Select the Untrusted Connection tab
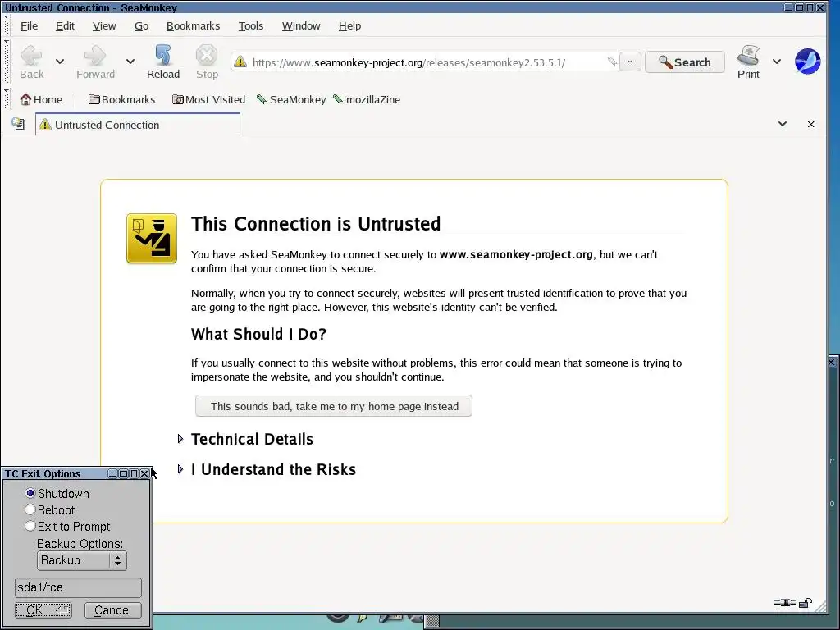Image resolution: width=840 pixels, height=630 pixels. 138,125
